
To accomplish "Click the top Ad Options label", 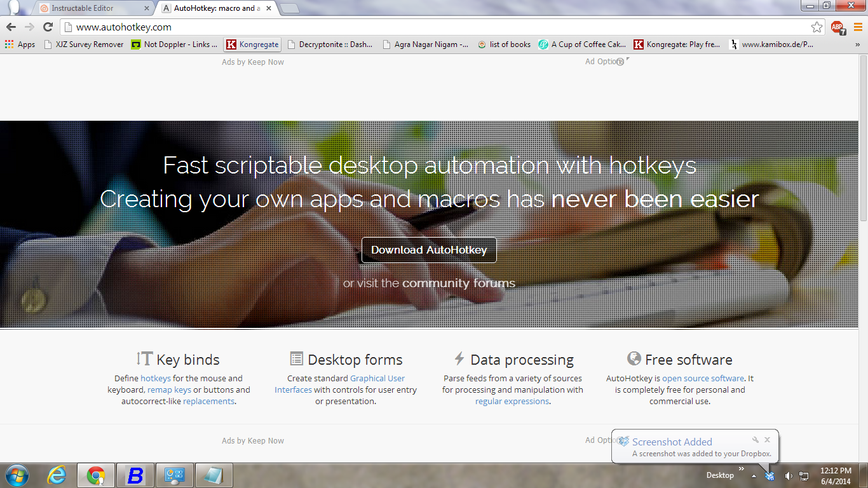I will click(x=605, y=62).
